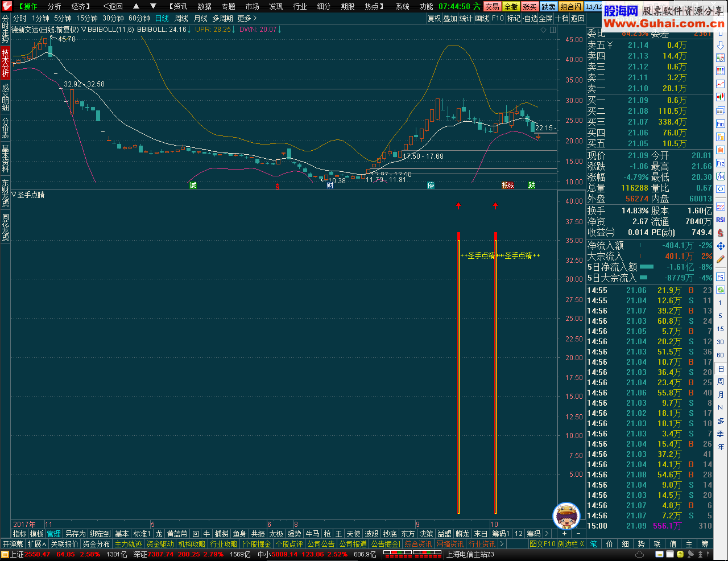This screenshot has height=561, width=728.
Task: Expand the 圣手点睛 indicator triangle menu
Action: [14, 195]
